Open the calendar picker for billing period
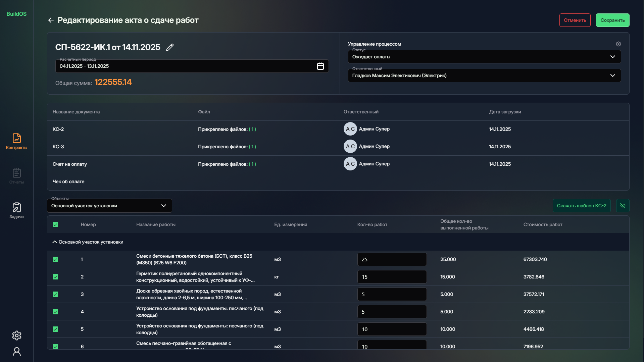644x362 pixels. 320,66
